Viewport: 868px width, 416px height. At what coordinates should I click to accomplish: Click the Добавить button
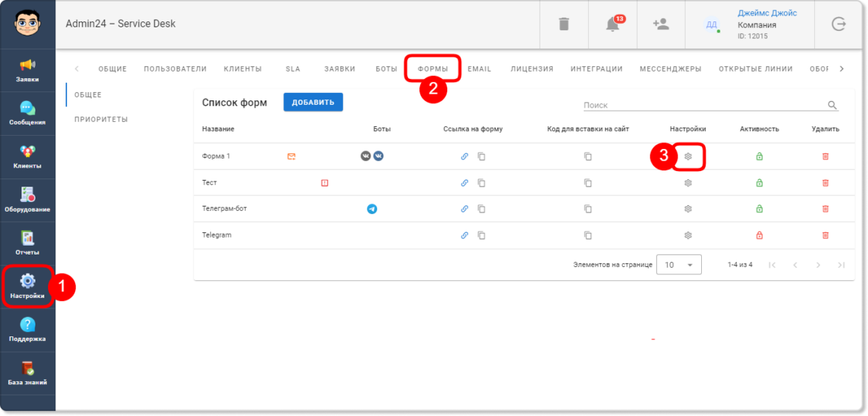point(313,103)
